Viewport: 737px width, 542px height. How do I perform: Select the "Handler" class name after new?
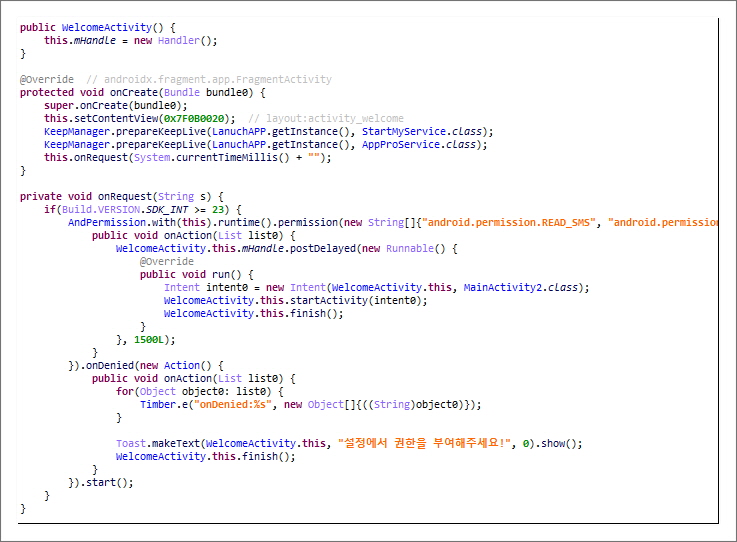(x=179, y=40)
